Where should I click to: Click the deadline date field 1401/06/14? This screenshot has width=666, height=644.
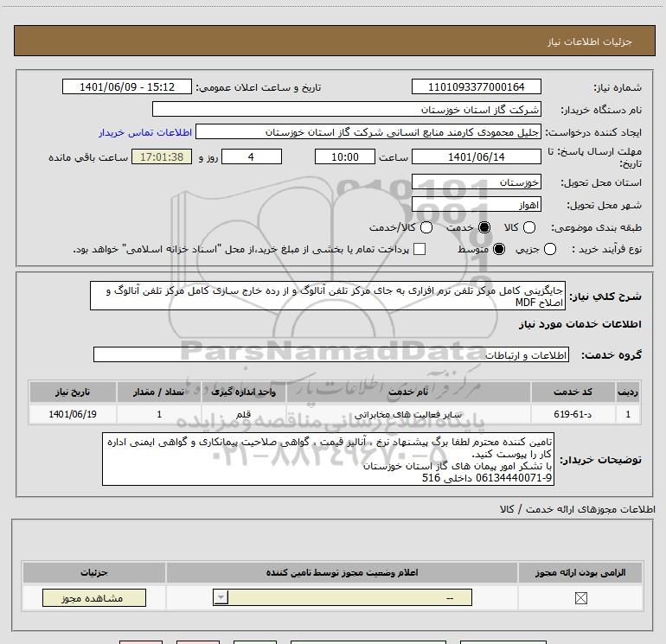[x=476, y=156]
